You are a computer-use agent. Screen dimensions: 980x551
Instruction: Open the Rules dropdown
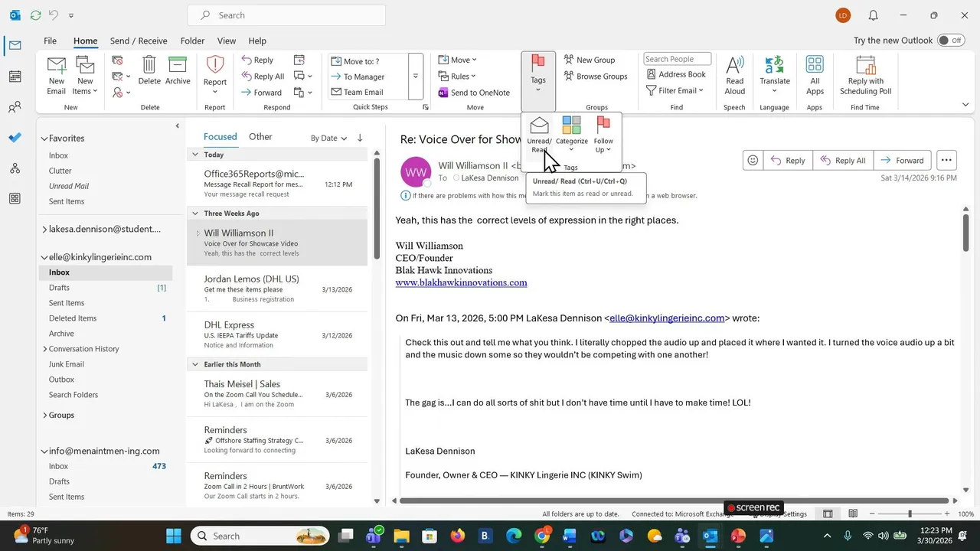pyautogui.click(x=457, y=76)
